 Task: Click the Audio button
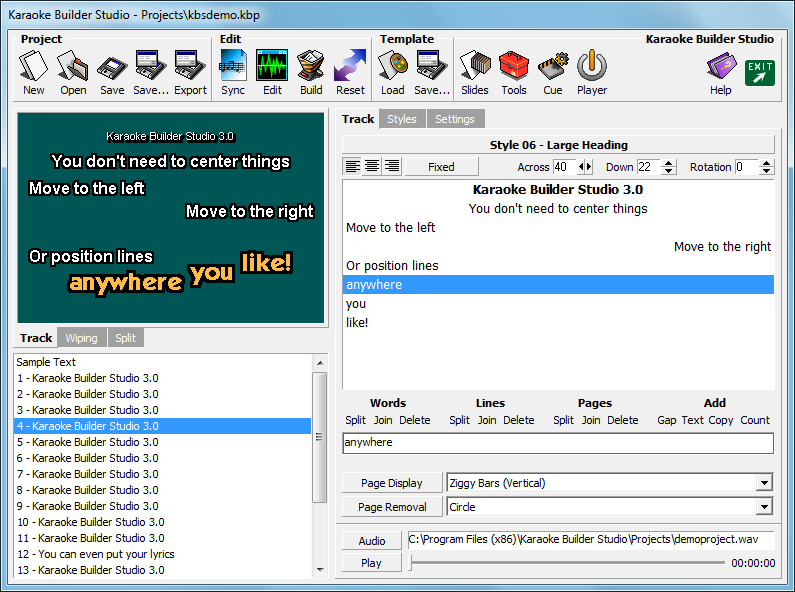372,541
